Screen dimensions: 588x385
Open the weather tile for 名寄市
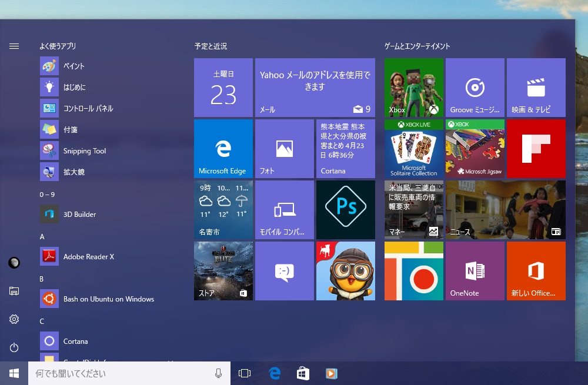223,210
